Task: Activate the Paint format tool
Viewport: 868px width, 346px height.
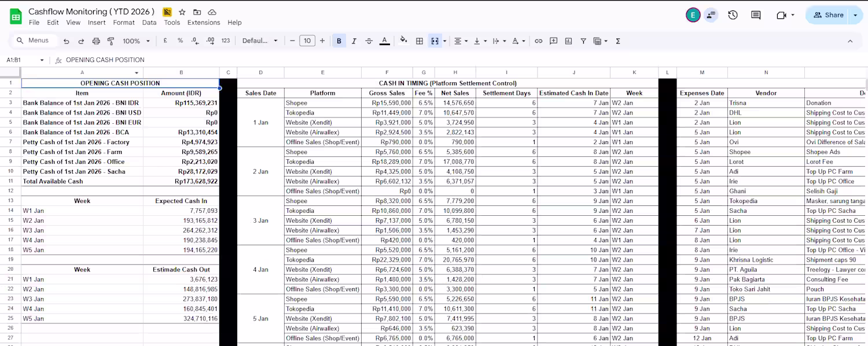Action: 111,41
